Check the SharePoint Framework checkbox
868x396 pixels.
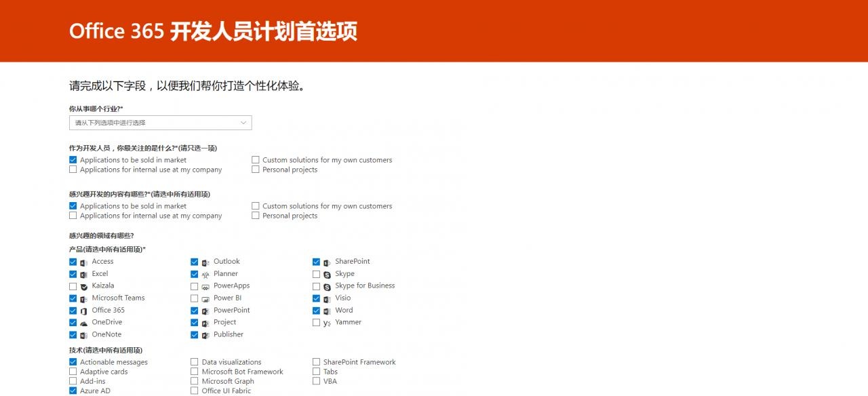316,362
